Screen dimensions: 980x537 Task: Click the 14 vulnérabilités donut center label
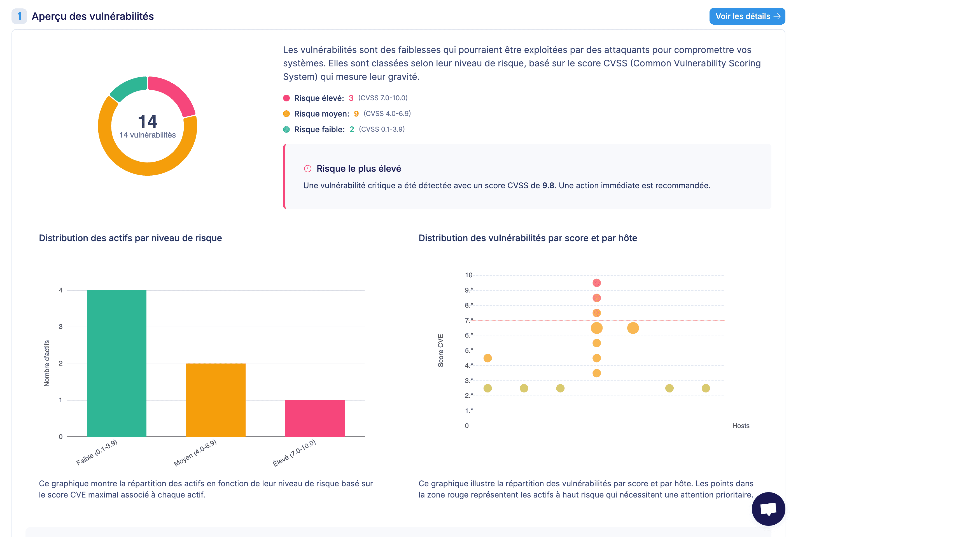147,135
